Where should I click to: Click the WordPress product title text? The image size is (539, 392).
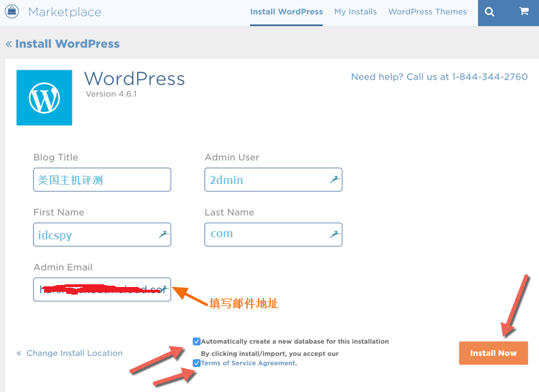coord(135,78)
